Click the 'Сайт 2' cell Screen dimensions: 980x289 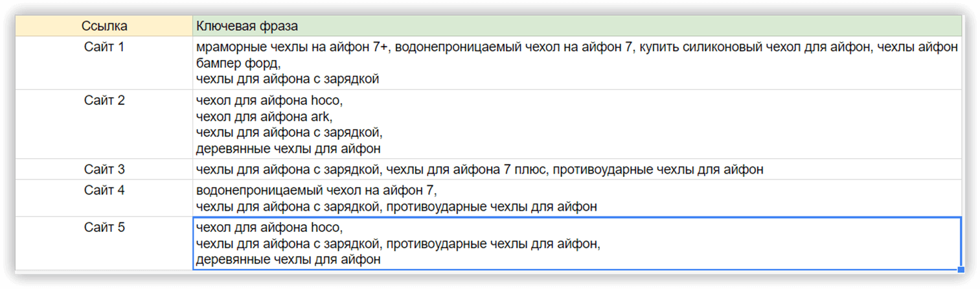point(104,124)
